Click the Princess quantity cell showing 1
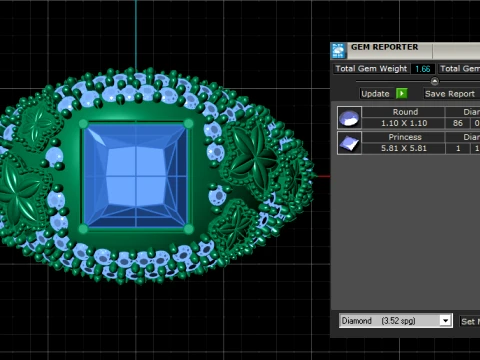This screenshot has width=480, height=360. pyautogui.click(x=458, y=148)
